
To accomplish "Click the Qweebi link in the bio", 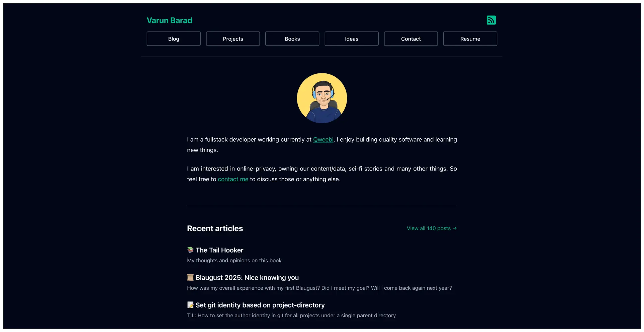I will tap(323, 139).
